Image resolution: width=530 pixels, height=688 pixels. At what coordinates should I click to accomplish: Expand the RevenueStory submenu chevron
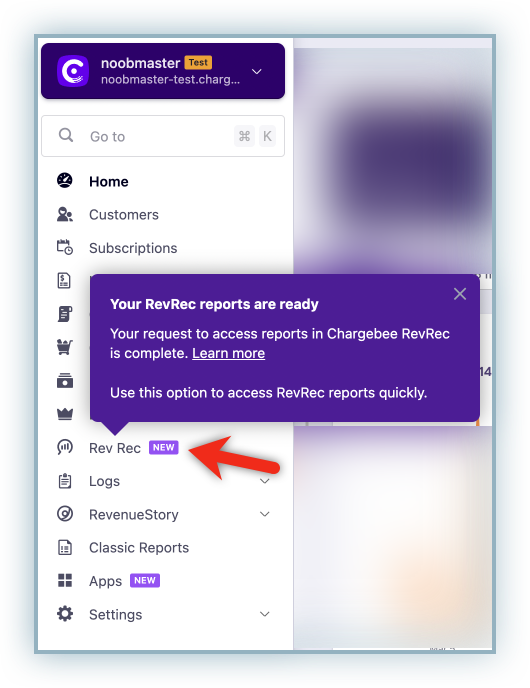click(265, 514)
